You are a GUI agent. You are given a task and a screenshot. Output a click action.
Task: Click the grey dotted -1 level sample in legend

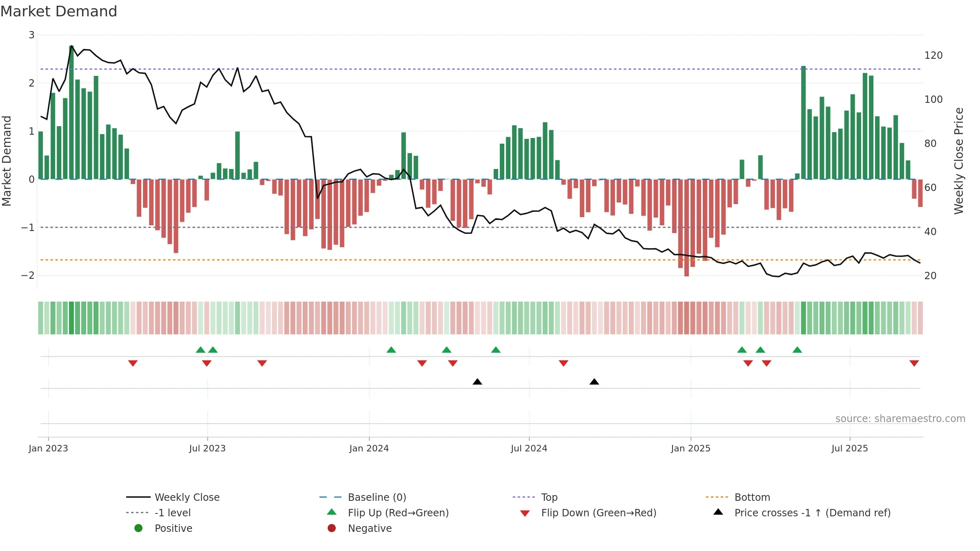pos(138,513)
